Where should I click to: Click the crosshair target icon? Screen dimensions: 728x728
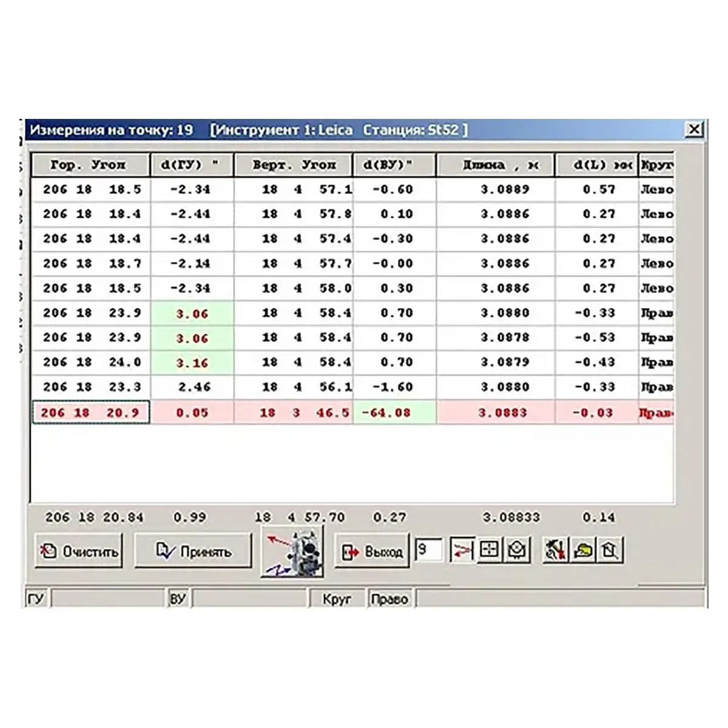pyautogui.click(x=489, y=550)
